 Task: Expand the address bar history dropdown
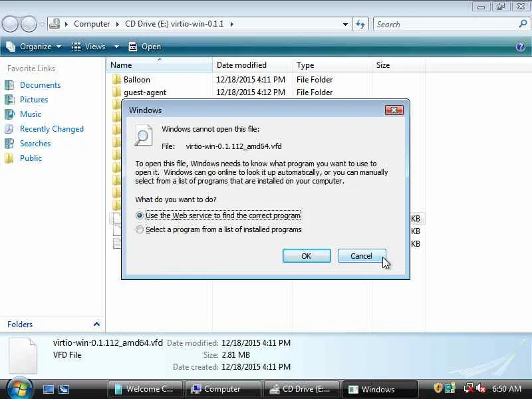click(345, 24)
